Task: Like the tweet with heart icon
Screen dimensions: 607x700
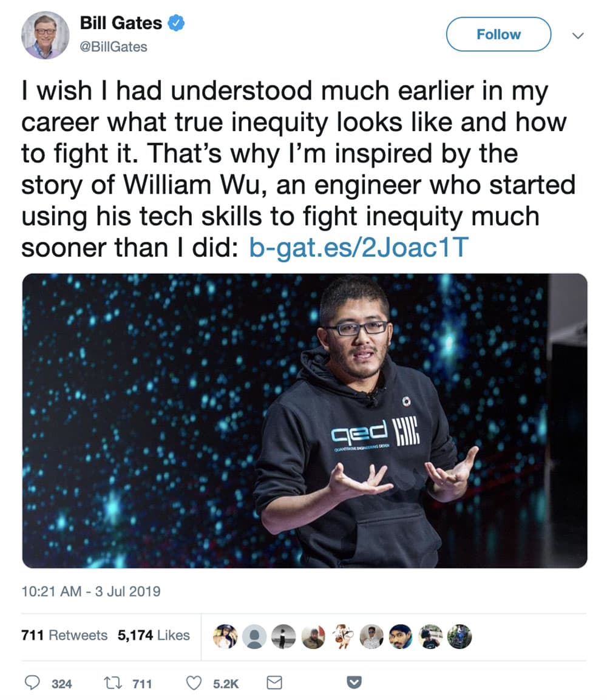Action: point(194,682)
